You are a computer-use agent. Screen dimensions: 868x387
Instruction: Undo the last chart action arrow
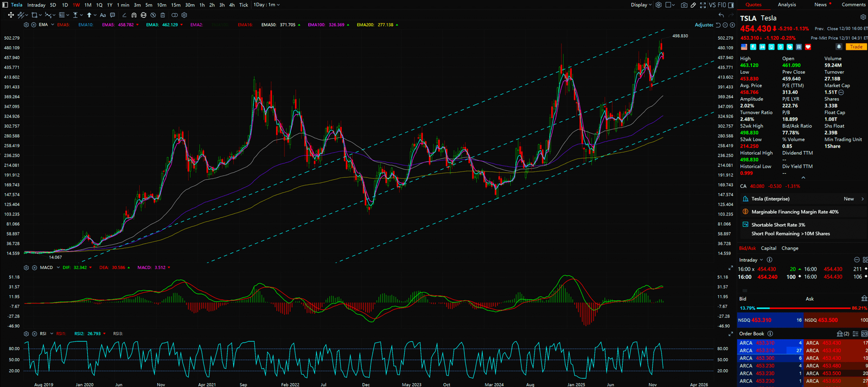point(721,15)
